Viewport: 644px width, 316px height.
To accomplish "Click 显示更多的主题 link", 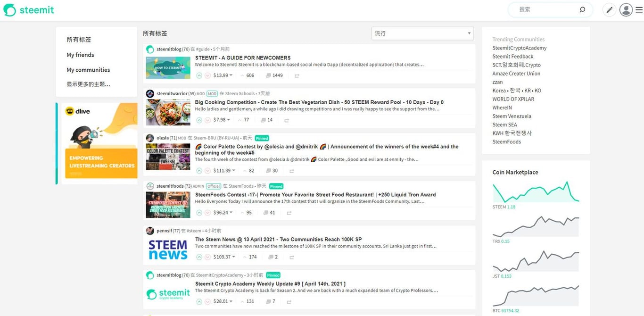I will pyautogui.click(x=88, y=84).
